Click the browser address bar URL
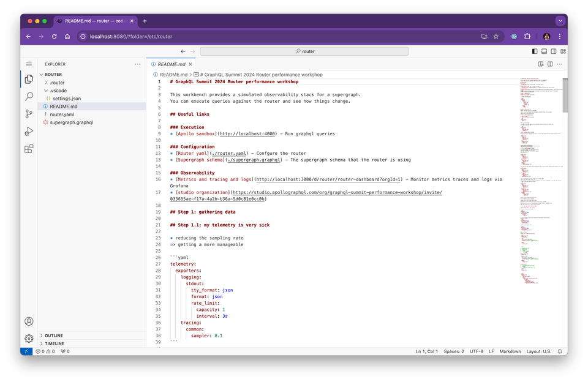The width and height of the screenshot is (588, 382). tap(131, 36)
